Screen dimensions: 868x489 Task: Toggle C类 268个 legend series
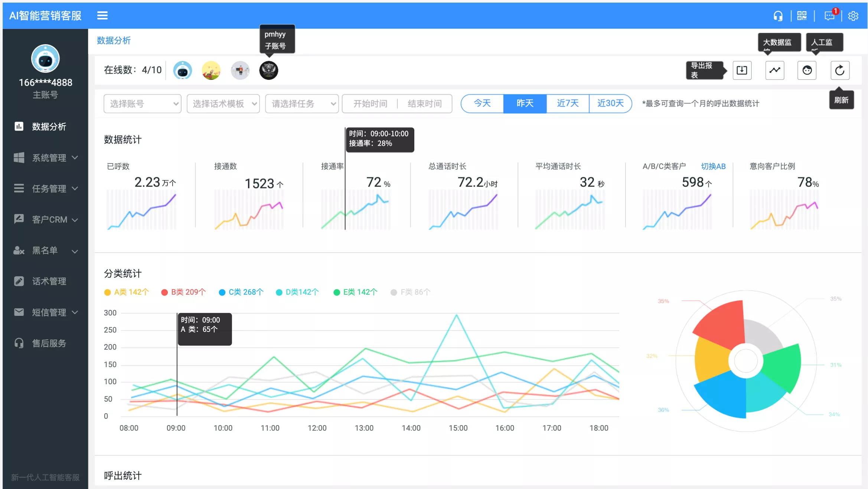[241, 292]
